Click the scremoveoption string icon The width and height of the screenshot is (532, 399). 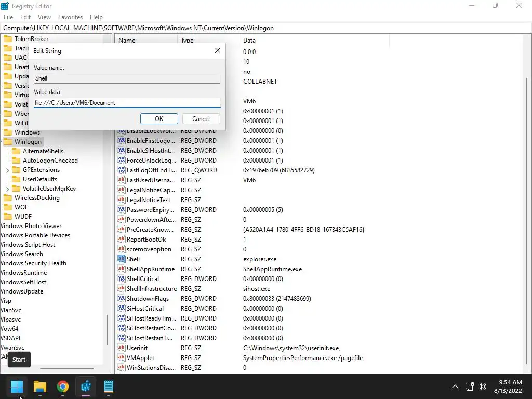[121, 249]
